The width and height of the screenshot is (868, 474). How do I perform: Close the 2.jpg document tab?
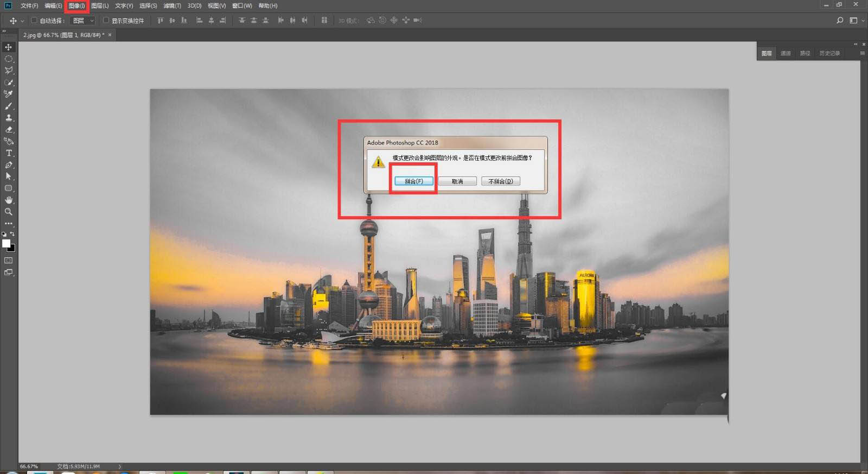click(110, 35)
